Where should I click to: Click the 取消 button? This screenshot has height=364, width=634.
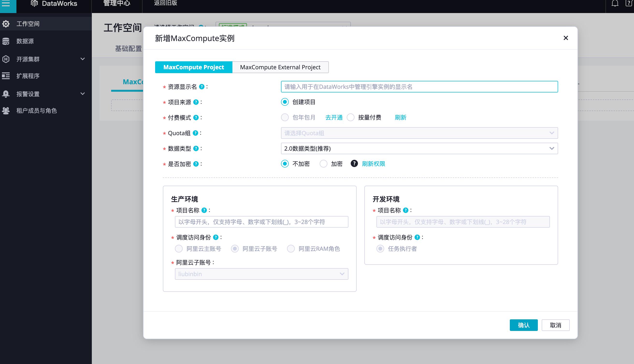[x=555, y=325]
